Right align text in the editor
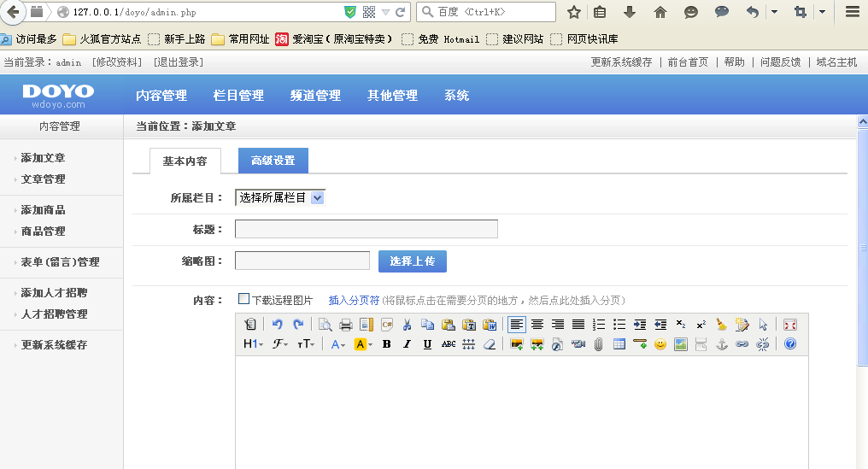Image resolution: width=868 pixels, height=469 pixels. point(557,325)
